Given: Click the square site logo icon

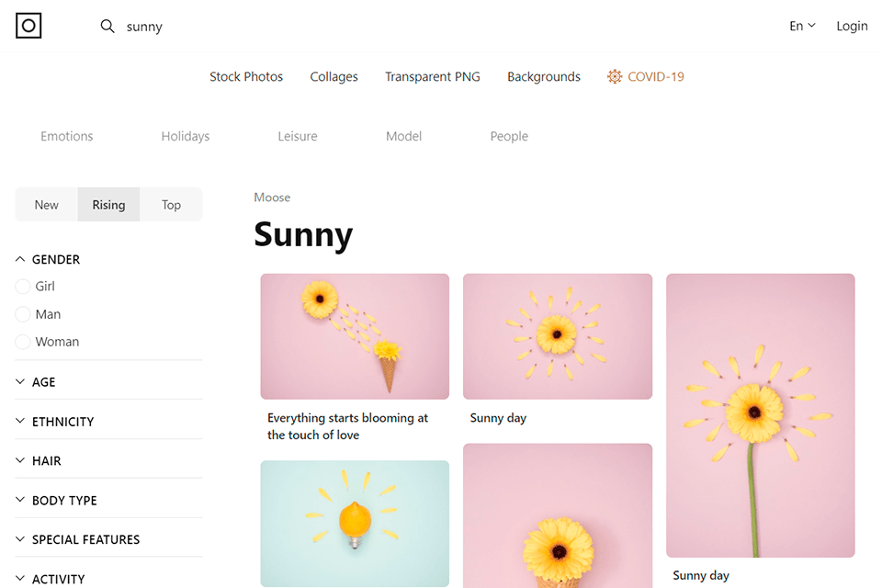Looking at the screenshot, I should [x=28, y=26].
